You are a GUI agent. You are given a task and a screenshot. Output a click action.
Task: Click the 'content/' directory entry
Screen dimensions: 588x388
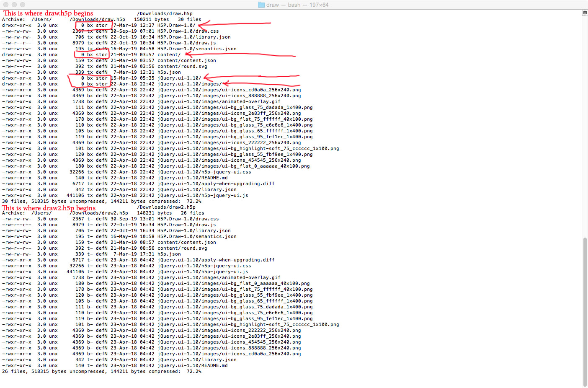[x=169, y=54]
